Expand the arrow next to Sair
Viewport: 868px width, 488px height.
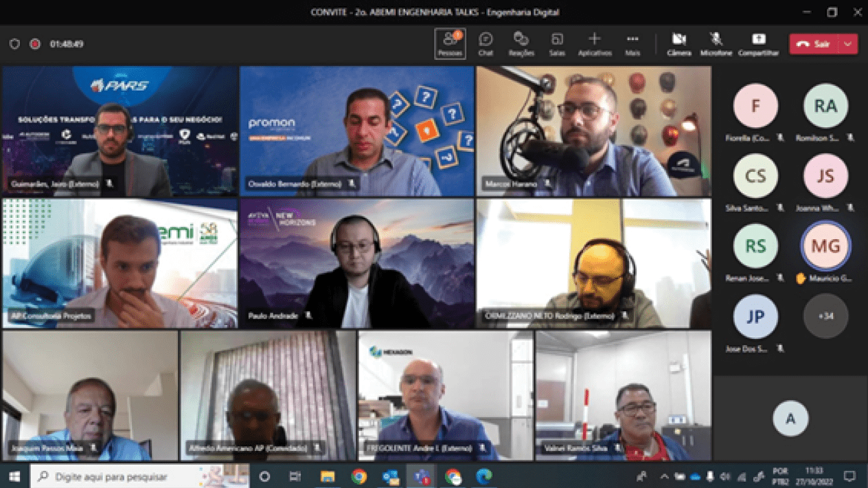[848, 44]
